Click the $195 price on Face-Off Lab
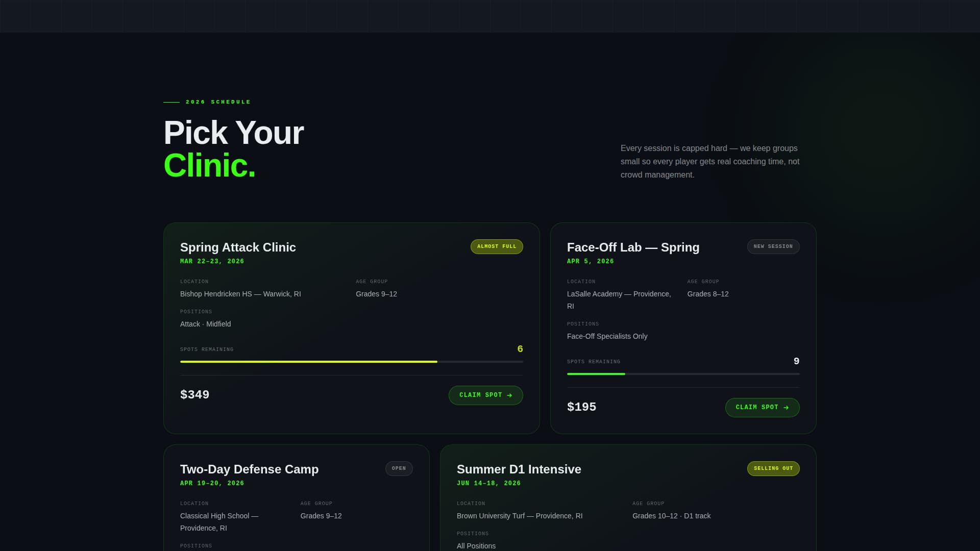 pos(581,407)
